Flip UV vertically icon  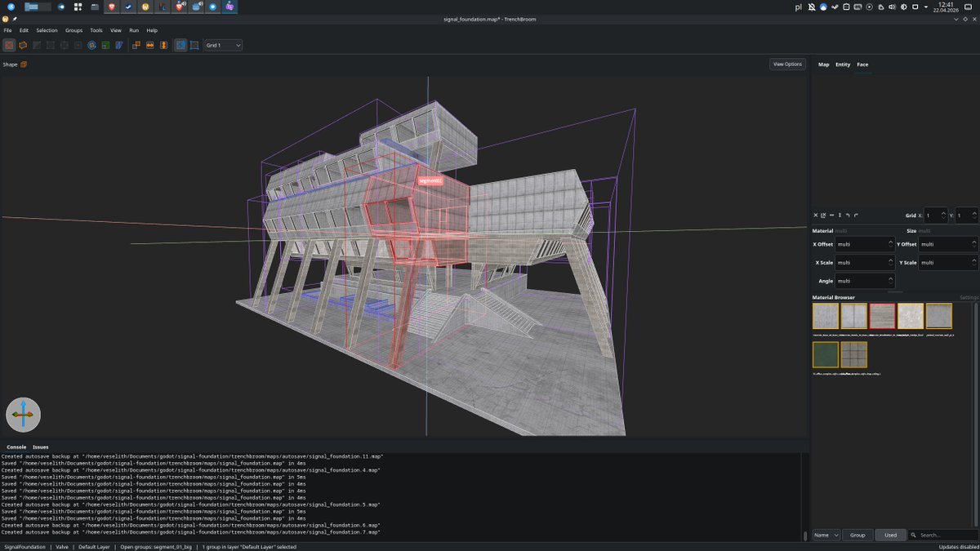pos(840,216)
